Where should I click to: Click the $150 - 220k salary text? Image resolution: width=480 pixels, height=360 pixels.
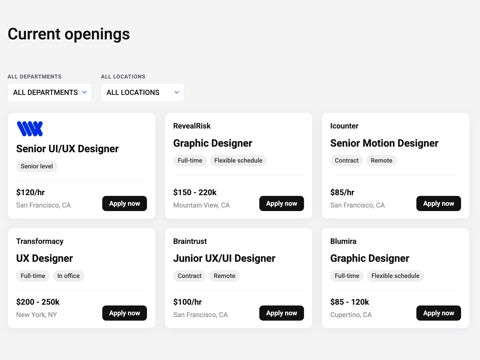coord(195,192)
